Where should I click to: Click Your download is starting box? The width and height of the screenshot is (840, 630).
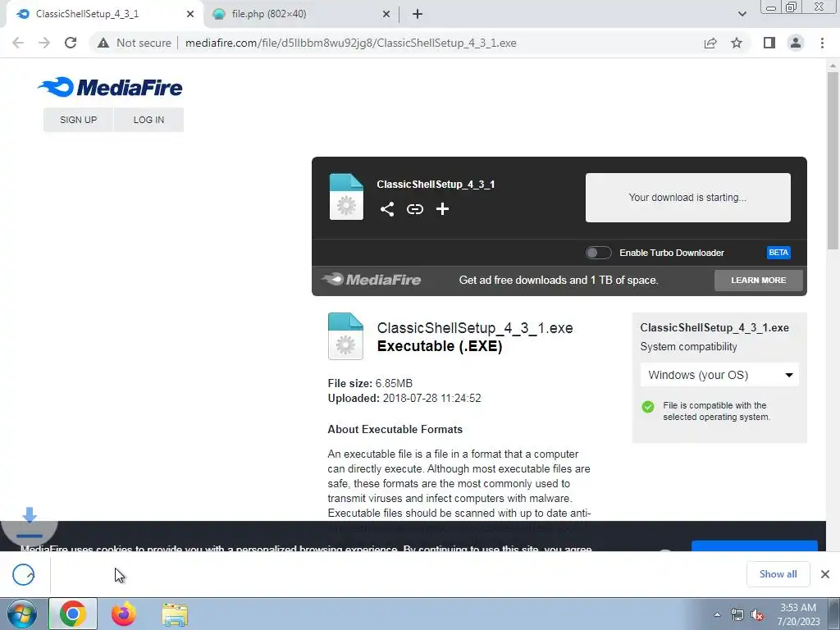[688, 197]
